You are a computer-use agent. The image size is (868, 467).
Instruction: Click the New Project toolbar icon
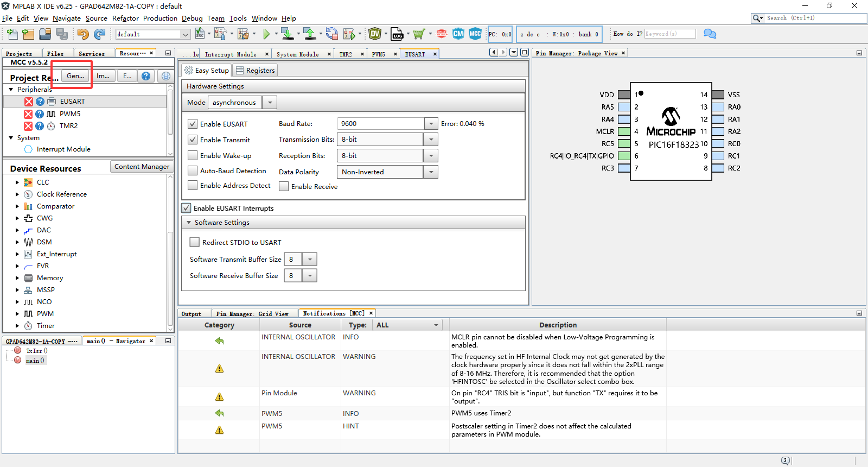[28, 34]
